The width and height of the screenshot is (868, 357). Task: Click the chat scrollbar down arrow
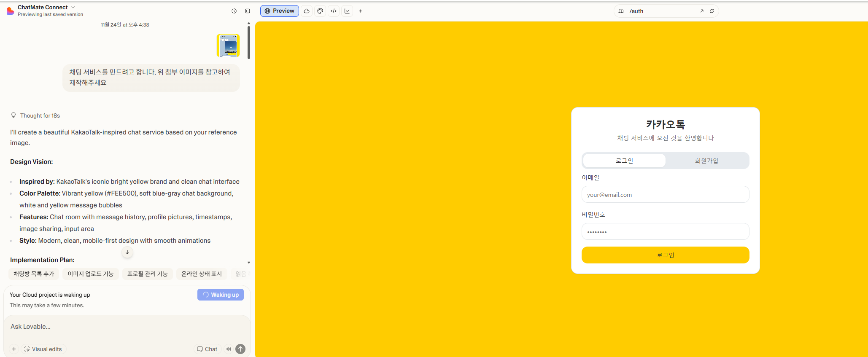point(249,263)
